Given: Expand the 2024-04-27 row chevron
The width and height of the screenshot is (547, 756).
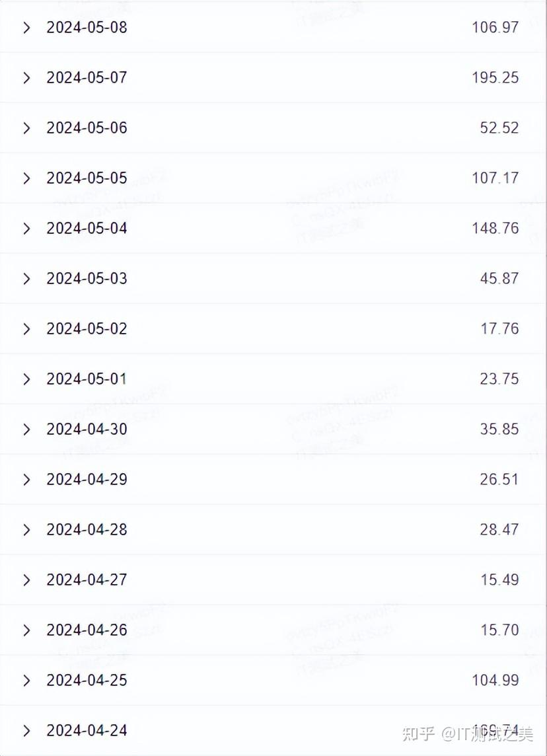Looking at the screenshot, I should 26,580.
